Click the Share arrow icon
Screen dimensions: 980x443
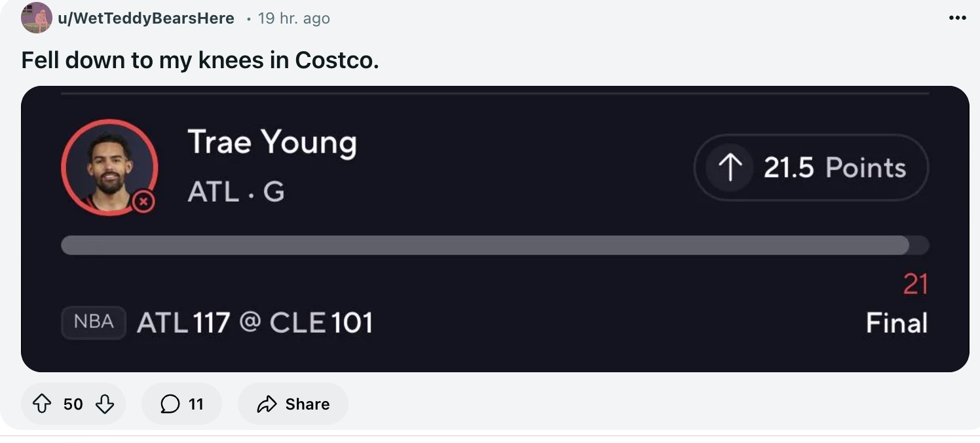267,404
